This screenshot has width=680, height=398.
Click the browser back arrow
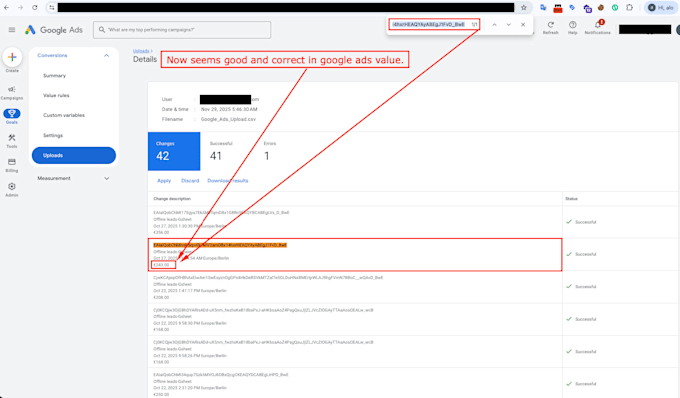tap(6, 7)
